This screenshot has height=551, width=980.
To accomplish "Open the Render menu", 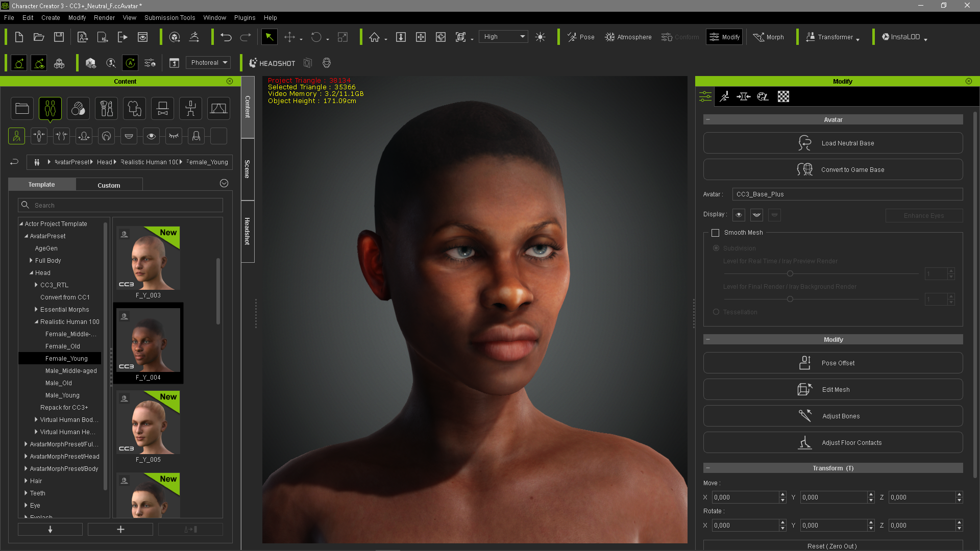I will pyautogui.click(x=104, y=17).
